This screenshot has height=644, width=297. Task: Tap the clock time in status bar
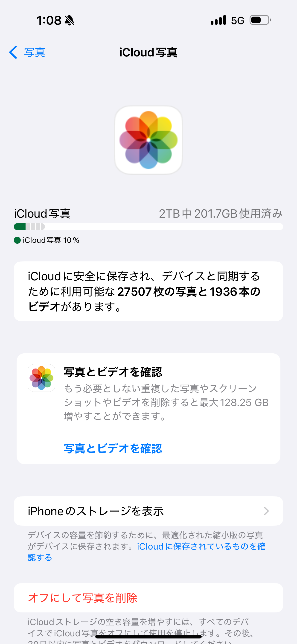tap(49, 20)
